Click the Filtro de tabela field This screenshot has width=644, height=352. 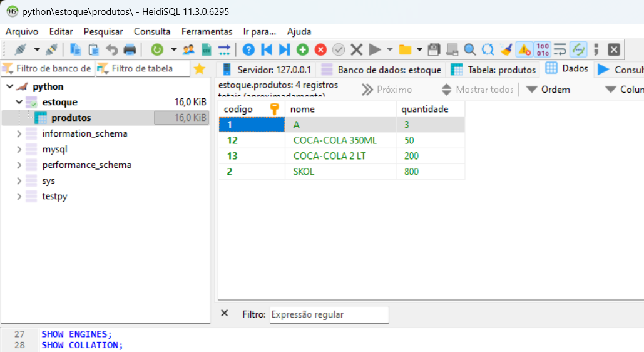click(x=143, y=69)
